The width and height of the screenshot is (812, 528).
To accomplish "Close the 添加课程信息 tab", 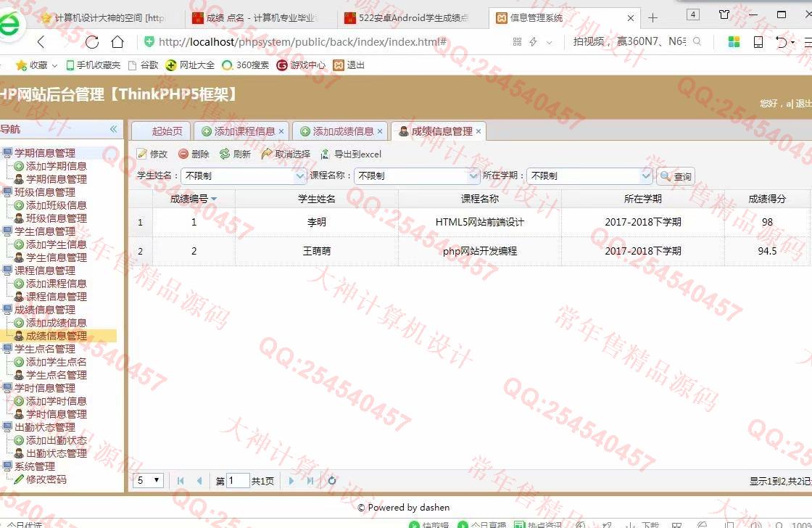I will tap(281, 131).
